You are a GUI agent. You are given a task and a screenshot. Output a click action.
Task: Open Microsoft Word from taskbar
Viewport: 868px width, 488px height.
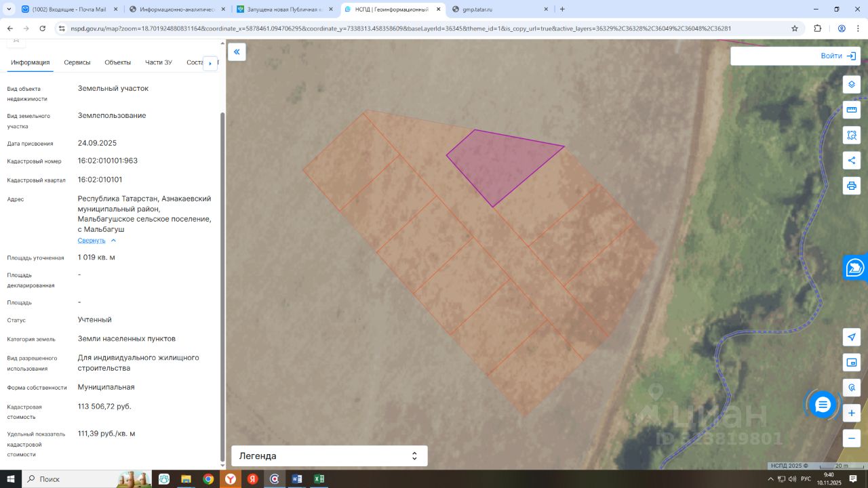pyautogui.click(x=296, y=479)
